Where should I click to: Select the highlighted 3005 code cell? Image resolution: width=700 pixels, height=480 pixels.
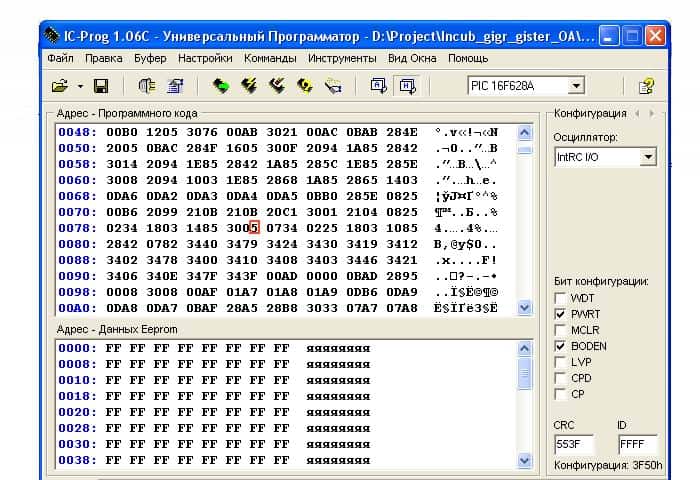click(242, 228)
